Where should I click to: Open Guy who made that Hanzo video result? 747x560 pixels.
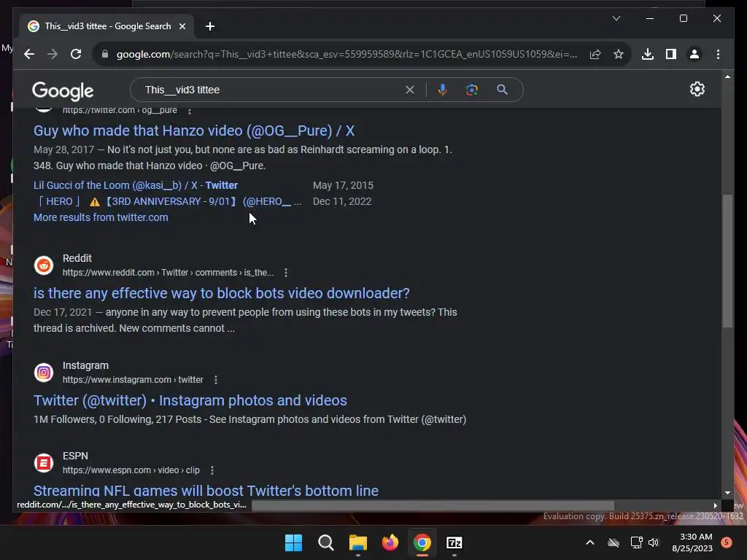[194, 131]
